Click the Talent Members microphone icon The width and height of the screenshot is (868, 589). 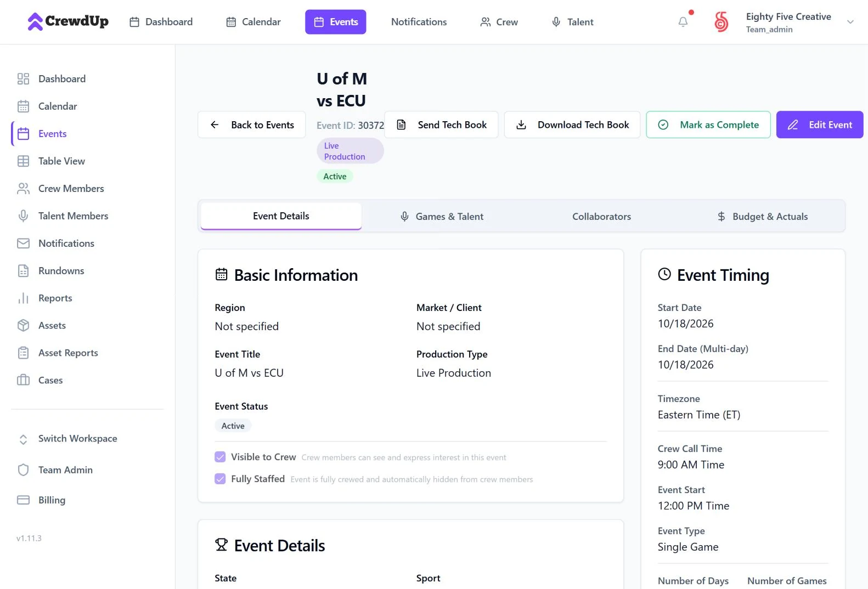23,216
